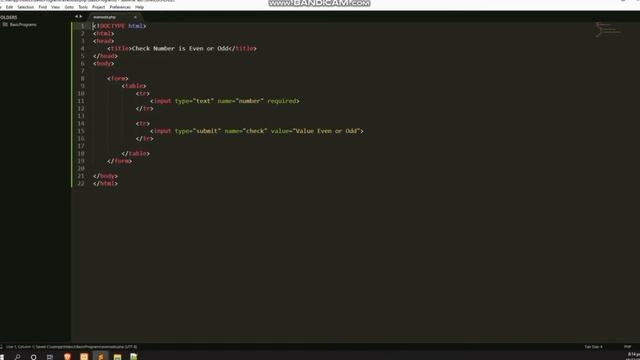Click the next tab arrow

[x=80, y=17]
